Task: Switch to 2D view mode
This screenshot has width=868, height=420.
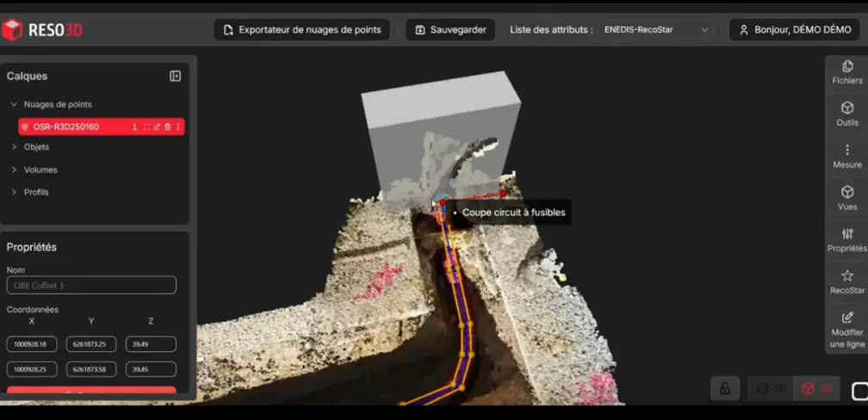Action: pos(771,388)
